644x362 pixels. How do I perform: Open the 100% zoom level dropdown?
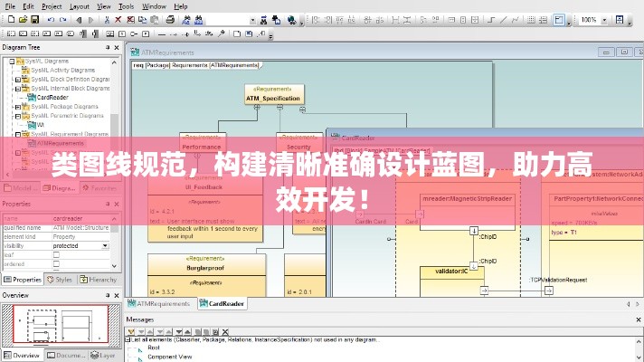605,19
